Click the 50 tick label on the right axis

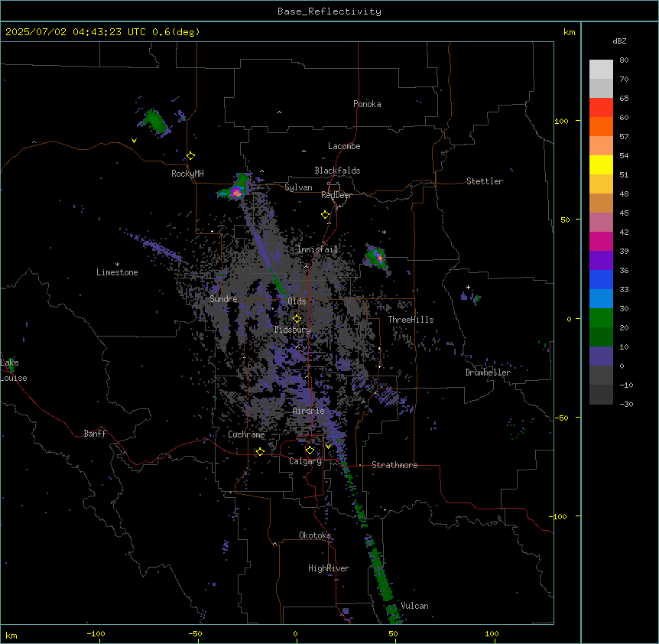tap(565, 220)
